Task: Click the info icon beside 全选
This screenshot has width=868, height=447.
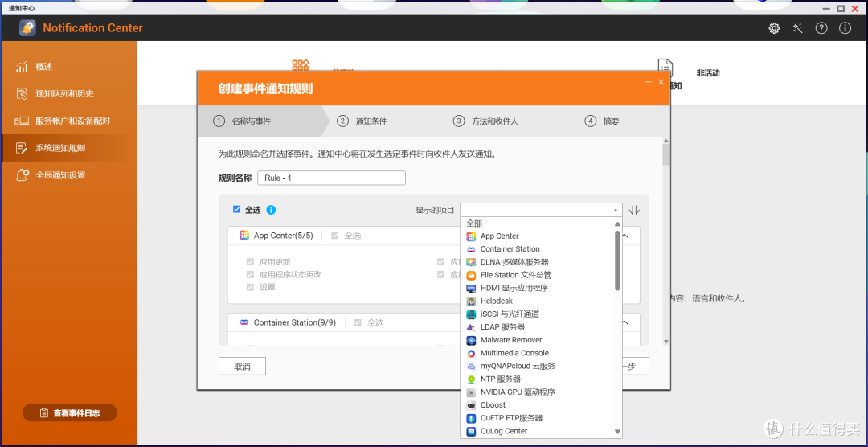Action: click(272, 210)
